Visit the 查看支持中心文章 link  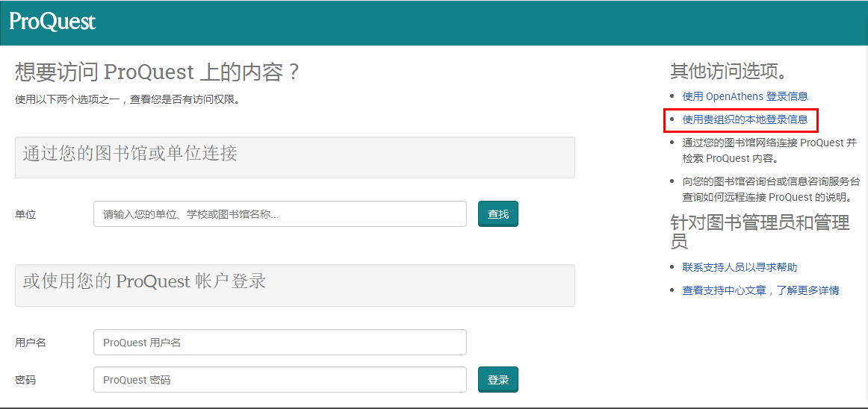pos(760,290)
